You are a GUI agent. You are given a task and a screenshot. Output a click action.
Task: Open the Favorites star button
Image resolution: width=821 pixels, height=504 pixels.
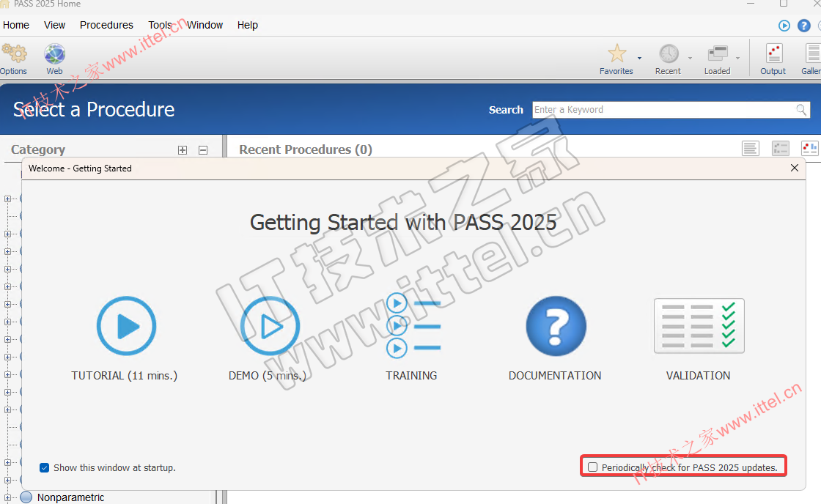pos(616,59)
